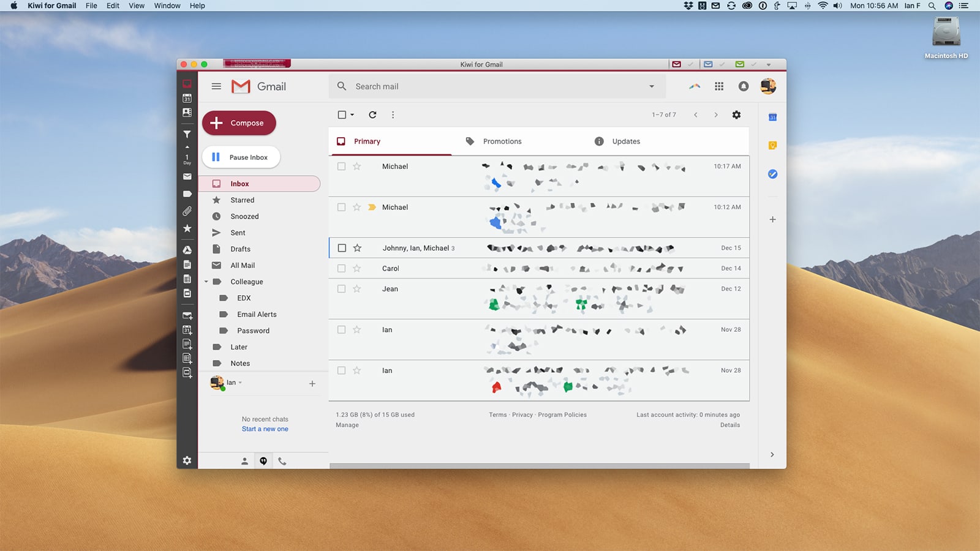Open the Tasks side panel icon
Viewport: 980px width, 551px height.
point(772,174)
